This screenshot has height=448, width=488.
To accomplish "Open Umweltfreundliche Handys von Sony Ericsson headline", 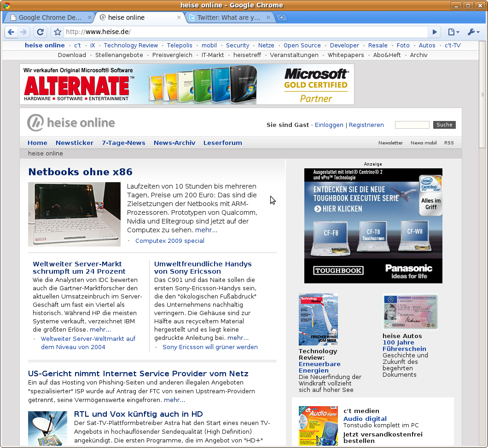I will click(203, 267).
